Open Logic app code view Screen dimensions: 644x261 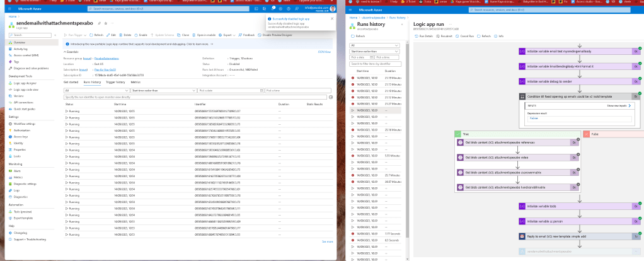coord(26,89)
